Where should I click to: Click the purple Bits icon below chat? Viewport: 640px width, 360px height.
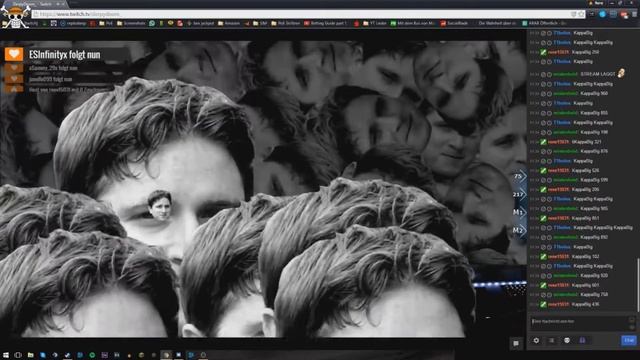tap(582, 340)
